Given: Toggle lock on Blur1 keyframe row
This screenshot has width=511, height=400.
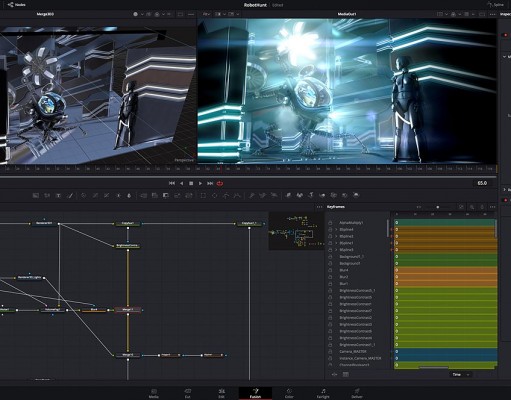Looking at the screenshot, I should pos(330,284).
